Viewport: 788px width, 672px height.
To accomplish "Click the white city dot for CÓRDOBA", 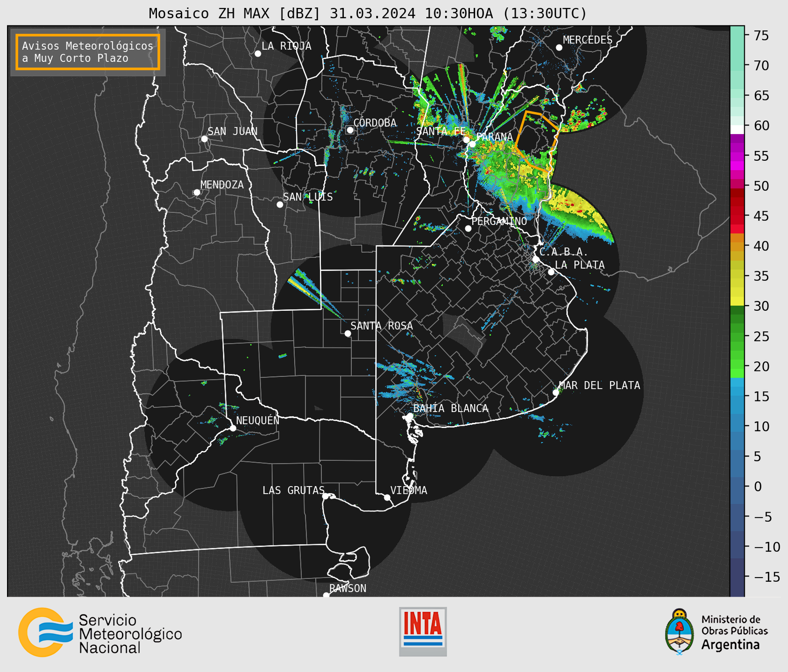I will [350, 130].
